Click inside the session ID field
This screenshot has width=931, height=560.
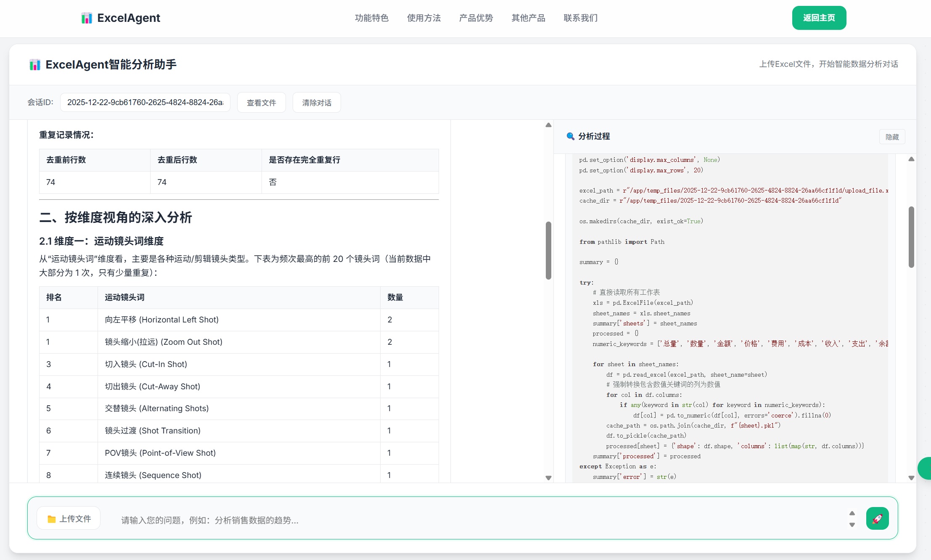[x=145, y=102]
